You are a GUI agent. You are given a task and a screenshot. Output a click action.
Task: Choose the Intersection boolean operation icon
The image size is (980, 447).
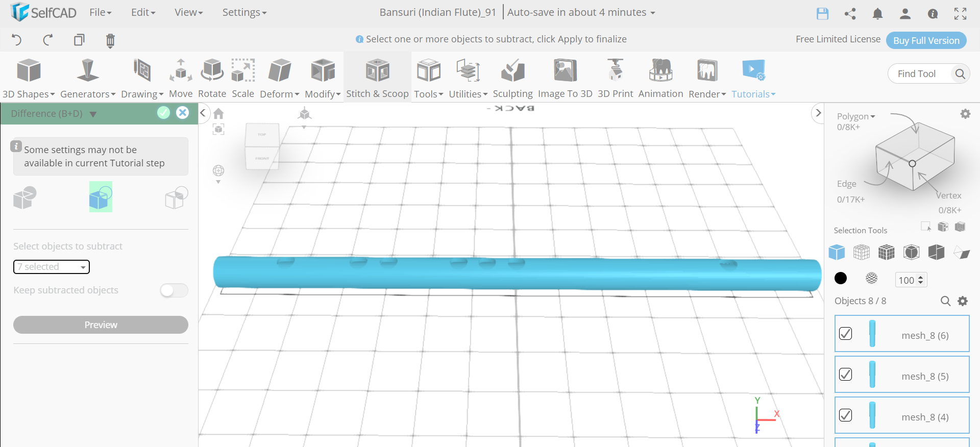coord(177,197)
